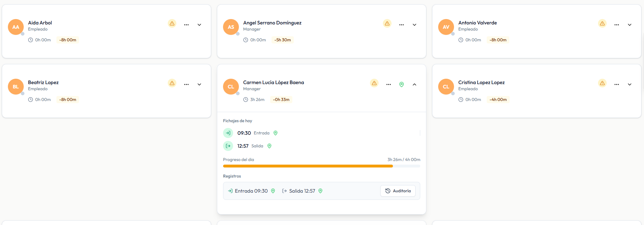Expand Cristina Lopez Lopez card chevron
The width and height of the screenshot is (644, 225).
630,84
